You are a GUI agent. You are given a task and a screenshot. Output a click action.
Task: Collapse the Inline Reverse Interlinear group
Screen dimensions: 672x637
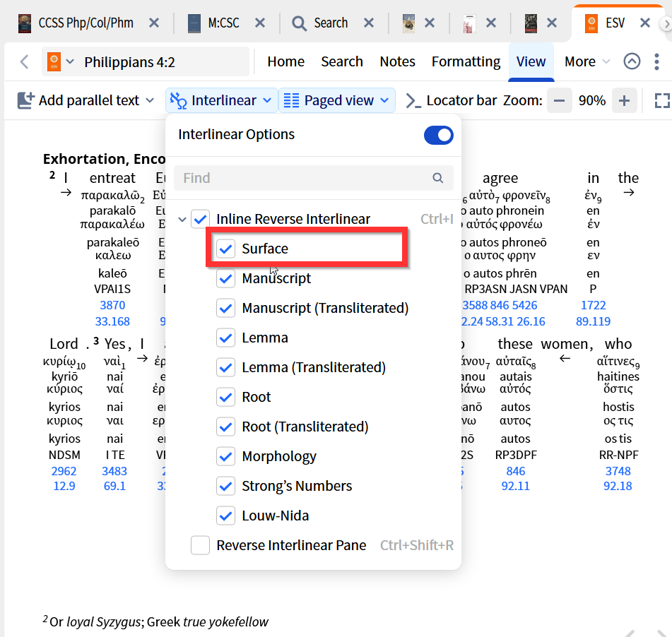[182, 220]
